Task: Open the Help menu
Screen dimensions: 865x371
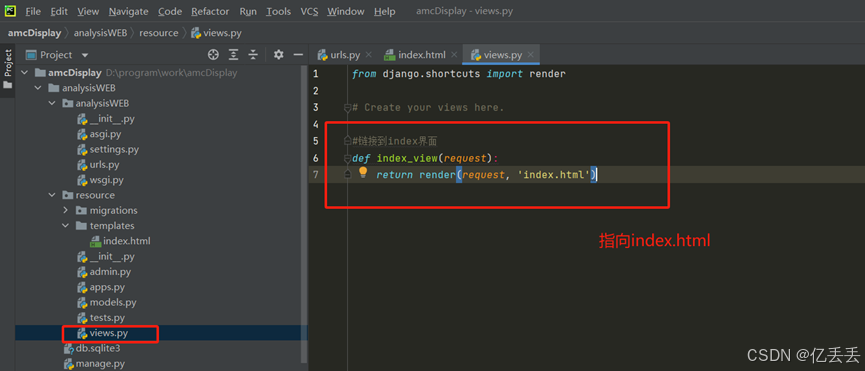Action: click(385, 11)
